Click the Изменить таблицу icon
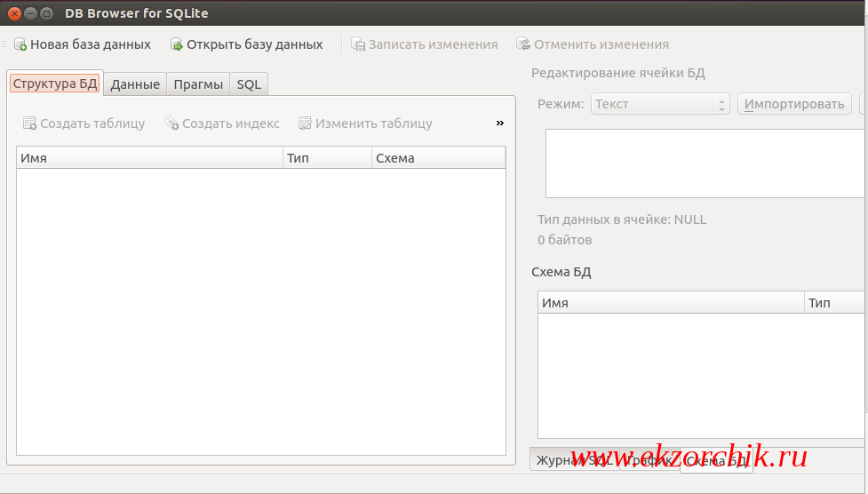Screen dimensions: 868x494 305,123
